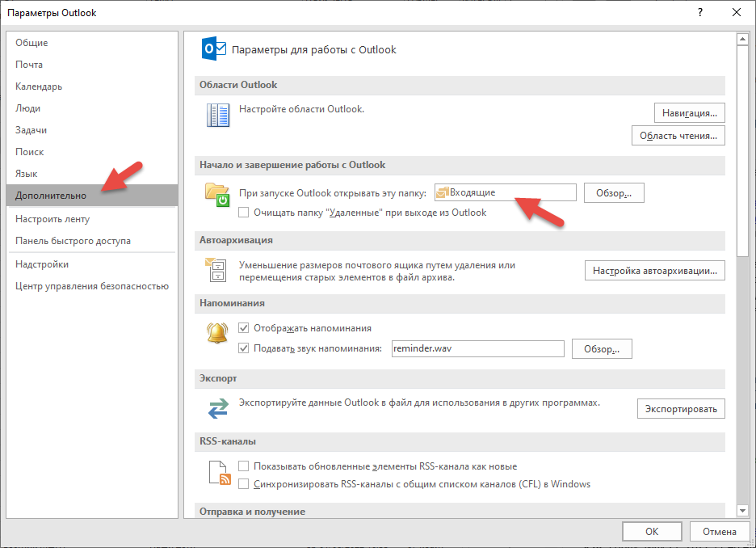This screenshot has height=548, width=756.
Task: Click the reminder.wav sound file field
Action: coord(478,348)
